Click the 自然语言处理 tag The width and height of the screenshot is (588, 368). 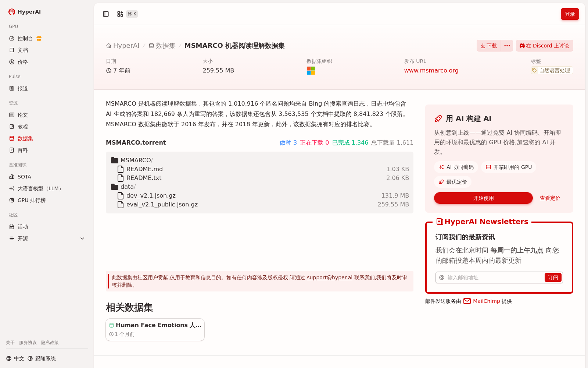[x=552, y=70]
